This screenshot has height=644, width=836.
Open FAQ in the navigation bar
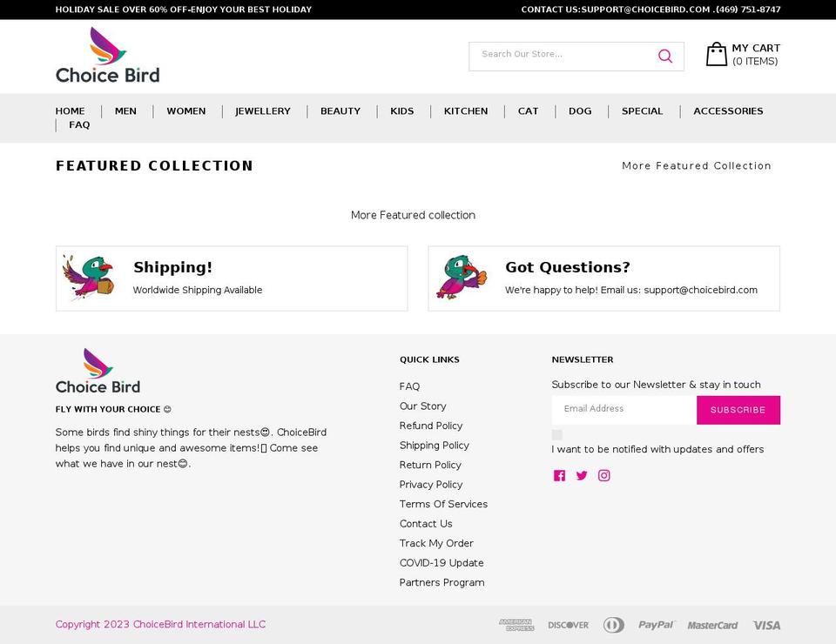tap(79, 124)
